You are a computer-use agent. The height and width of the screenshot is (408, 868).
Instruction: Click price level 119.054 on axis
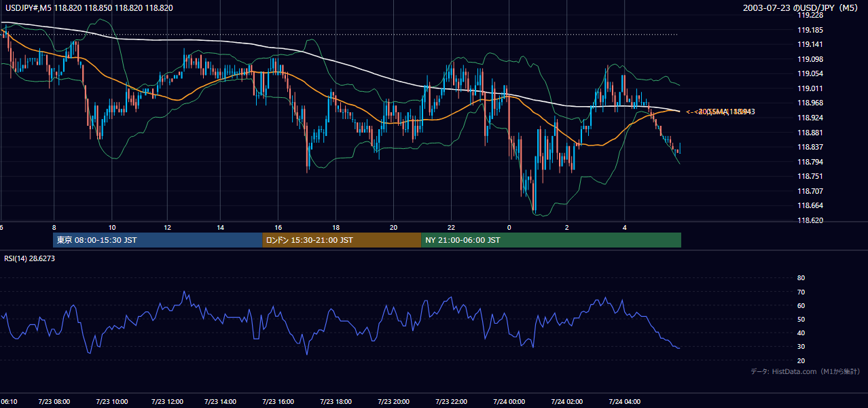coord(810,73)
